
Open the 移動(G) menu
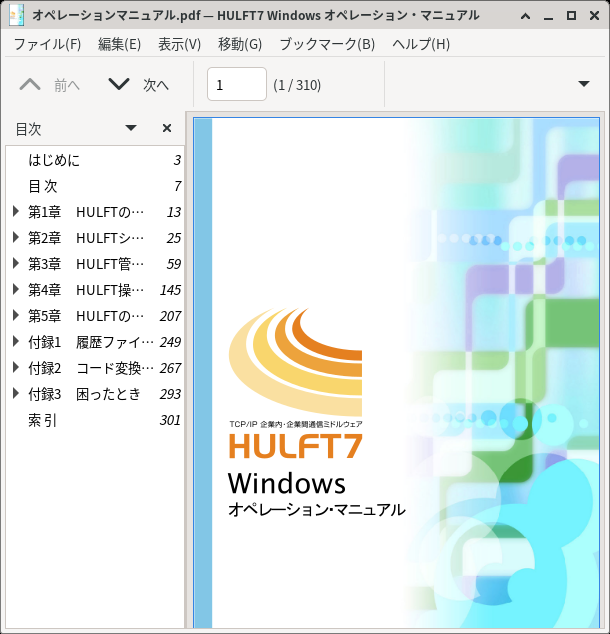click(240, 44)
